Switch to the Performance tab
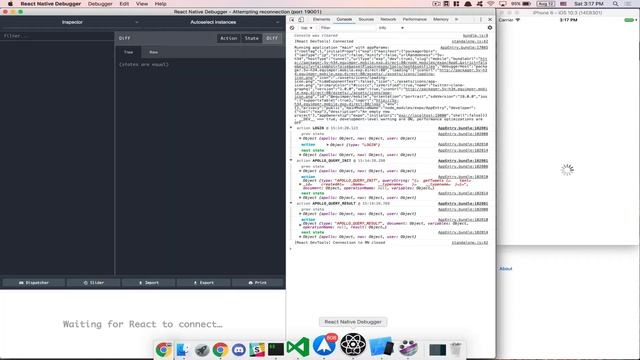Image resolution: width=640 pixels, height=360 pixels. pos(414,19)
